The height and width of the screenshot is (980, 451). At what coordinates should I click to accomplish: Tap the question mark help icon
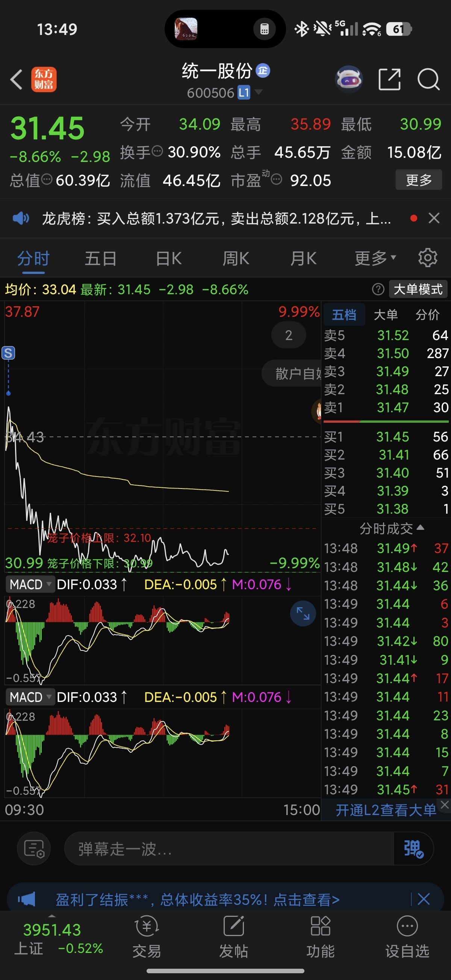pyautogui.click(x=378, y=289)
